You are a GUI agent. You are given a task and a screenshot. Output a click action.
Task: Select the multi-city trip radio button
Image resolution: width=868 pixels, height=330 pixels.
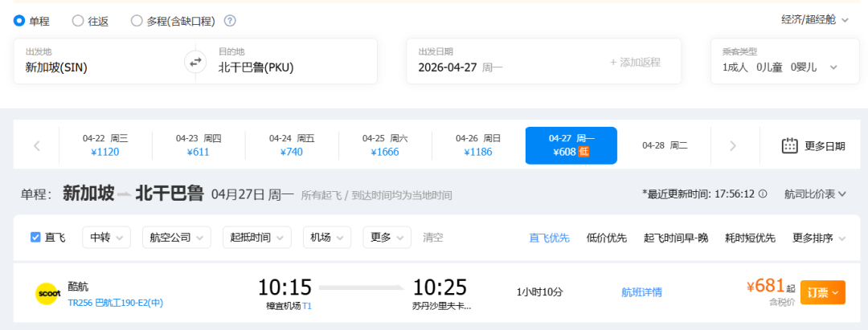[x=137, y=21]
